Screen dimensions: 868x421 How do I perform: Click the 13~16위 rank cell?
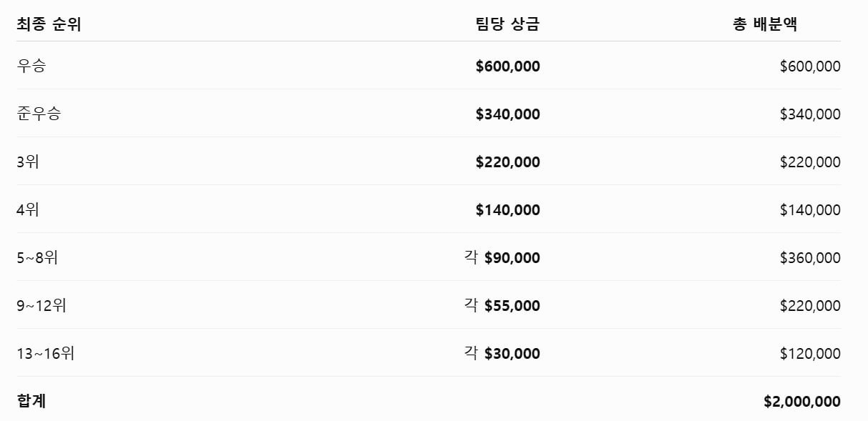pos(46,354)
